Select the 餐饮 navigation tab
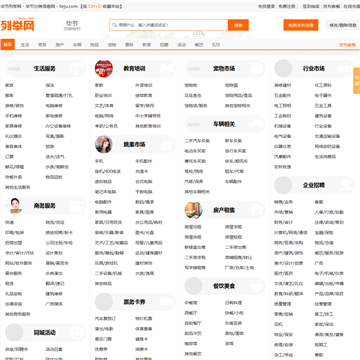The image size is (360, 360). point(199,45)
